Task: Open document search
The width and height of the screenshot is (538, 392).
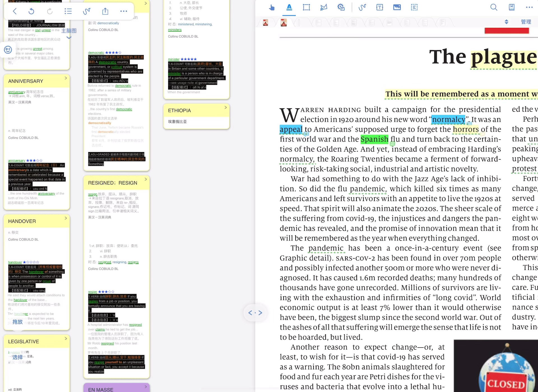Action: click(494, 8)
